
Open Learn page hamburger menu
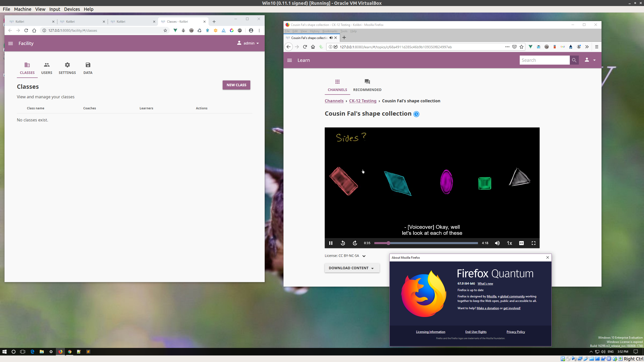coord(290,60)
